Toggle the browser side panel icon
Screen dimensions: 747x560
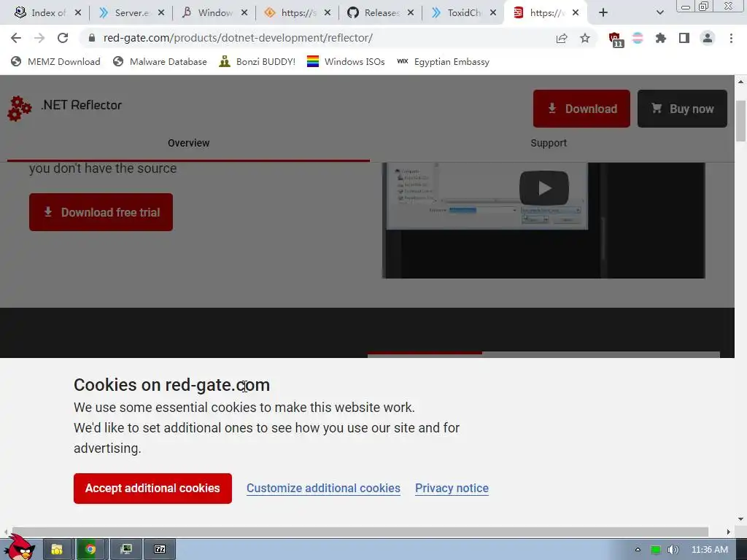(684, 38)
